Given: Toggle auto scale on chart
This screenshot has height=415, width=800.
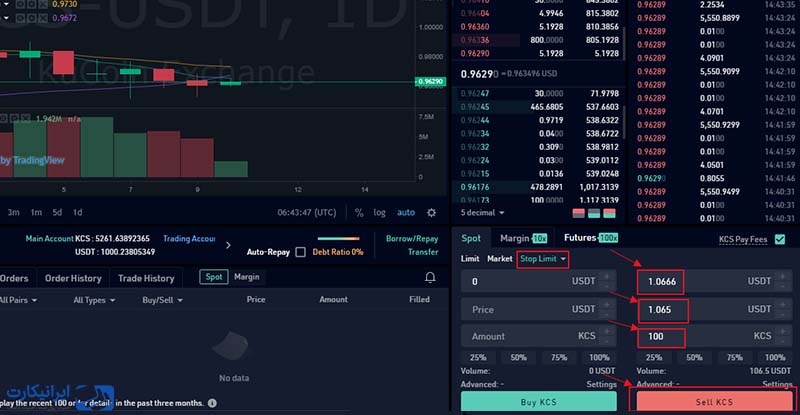Looking at the screenshot, I should (406, 212).
